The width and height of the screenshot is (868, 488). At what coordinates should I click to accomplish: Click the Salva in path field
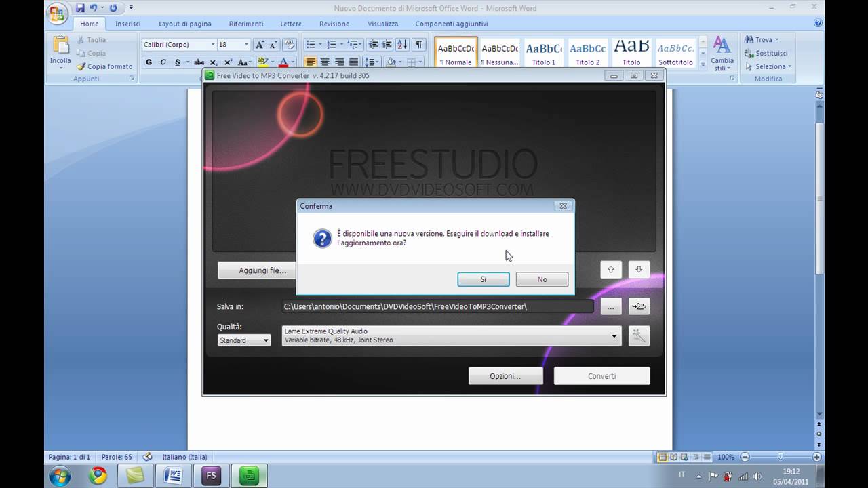[437, 306]
